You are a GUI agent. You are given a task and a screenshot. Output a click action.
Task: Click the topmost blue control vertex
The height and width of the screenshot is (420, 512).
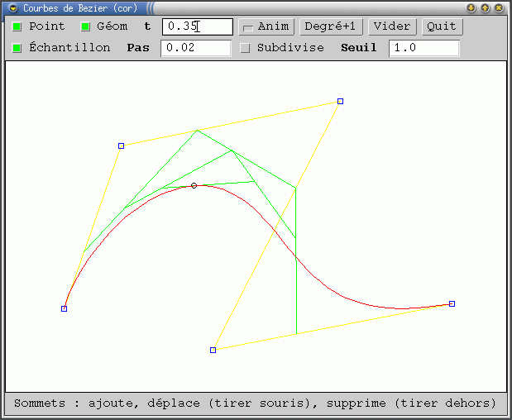pos(340,101)
